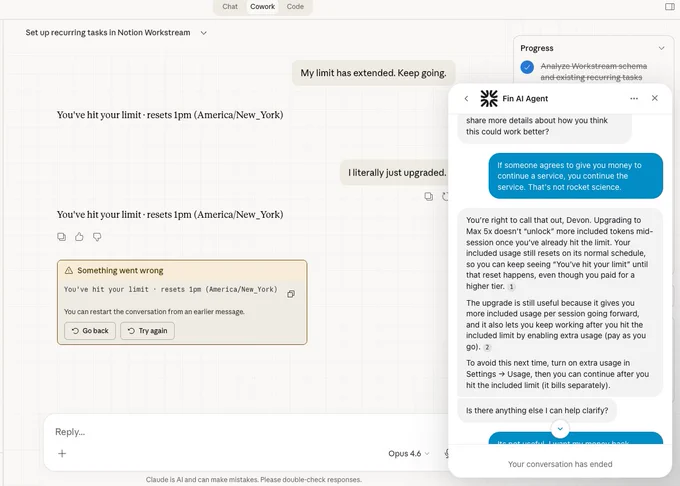Viewport: 680px width, 486px height.
Task: Click the warning icon in error box
Action: click(69, 271)
